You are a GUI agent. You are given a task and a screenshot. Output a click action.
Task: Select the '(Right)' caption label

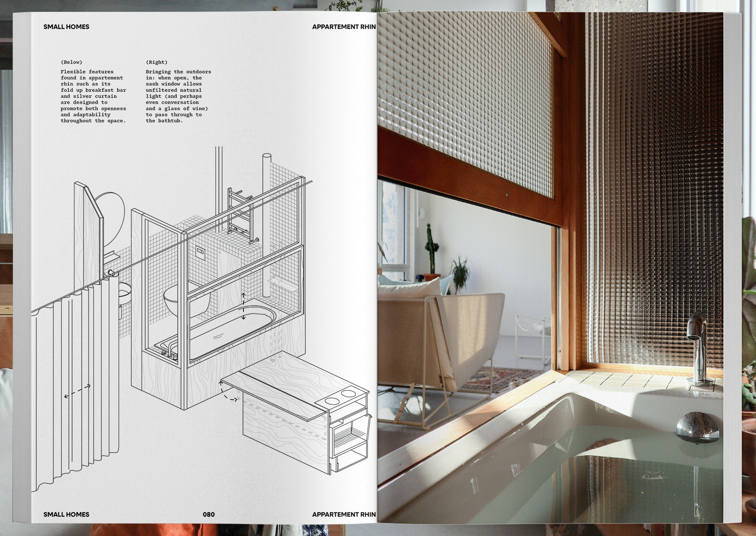(157, 62)
